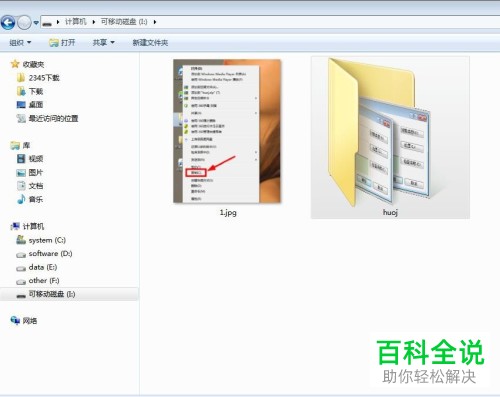
Task: Expand arrow after 可移动磁盘 (I:) breadcrumb
Action: click(155, 22)
